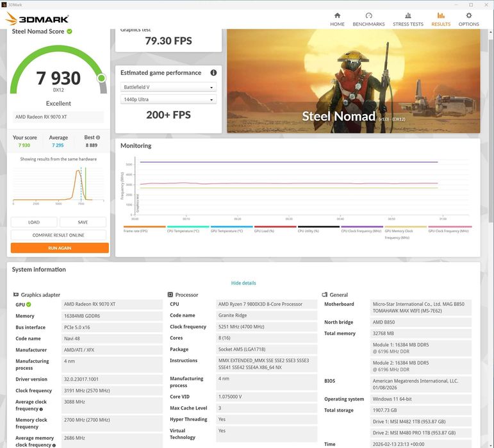Image resolution: width=494 pixels, height=448 pixels.
Task: Open the 1440p Ultra resolution dropdown
Action: [x=169, y=99]
